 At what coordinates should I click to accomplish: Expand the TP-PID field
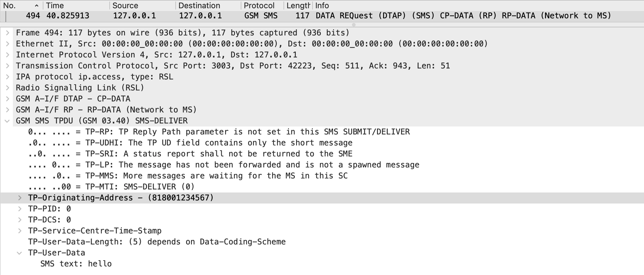[x=20, y=209]
